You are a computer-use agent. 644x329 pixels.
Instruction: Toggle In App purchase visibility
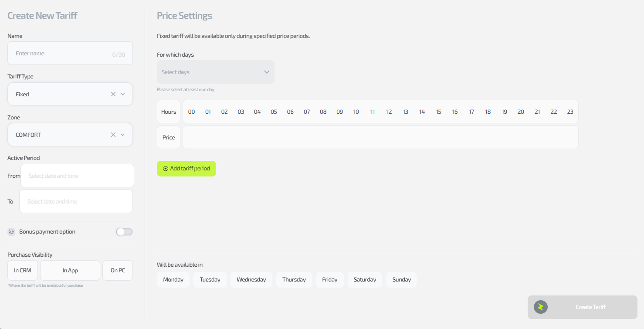pyautogui.click(x=70, y=271)
